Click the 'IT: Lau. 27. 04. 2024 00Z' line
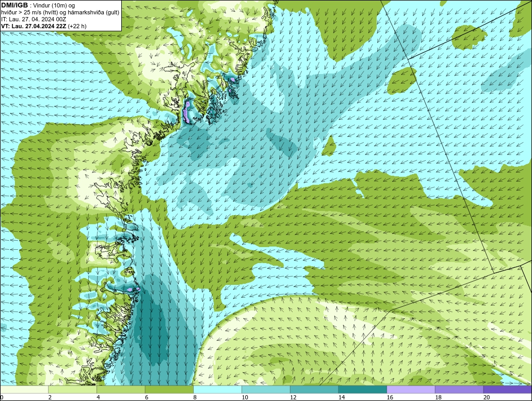532x401 pixels. (34, 19)
